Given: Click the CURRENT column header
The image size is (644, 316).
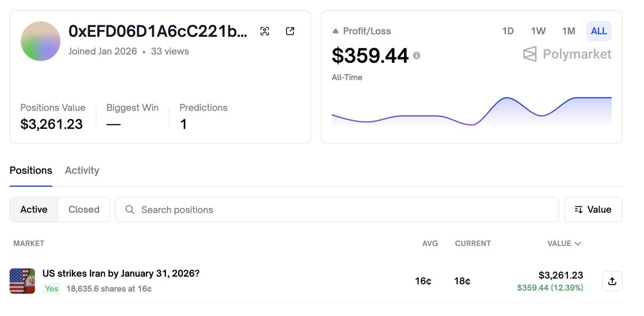Looking at the screenshot, I should click(x=472, y=244).
